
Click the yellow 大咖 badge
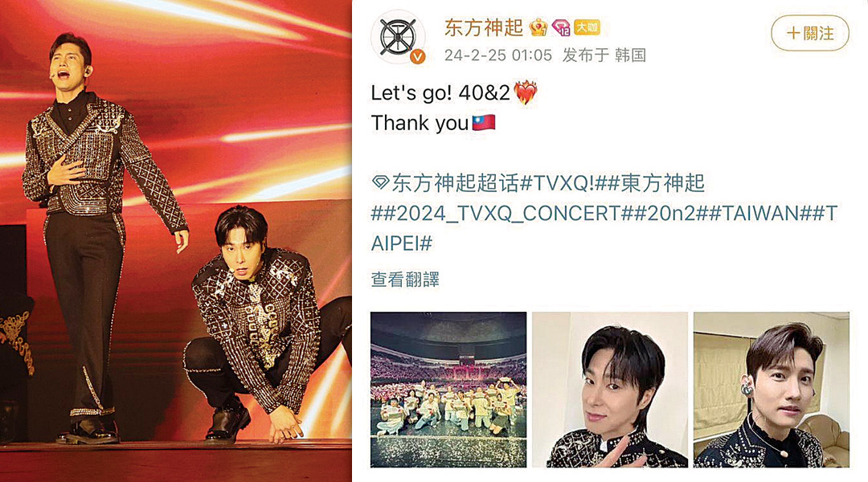(x=587, y=27)
